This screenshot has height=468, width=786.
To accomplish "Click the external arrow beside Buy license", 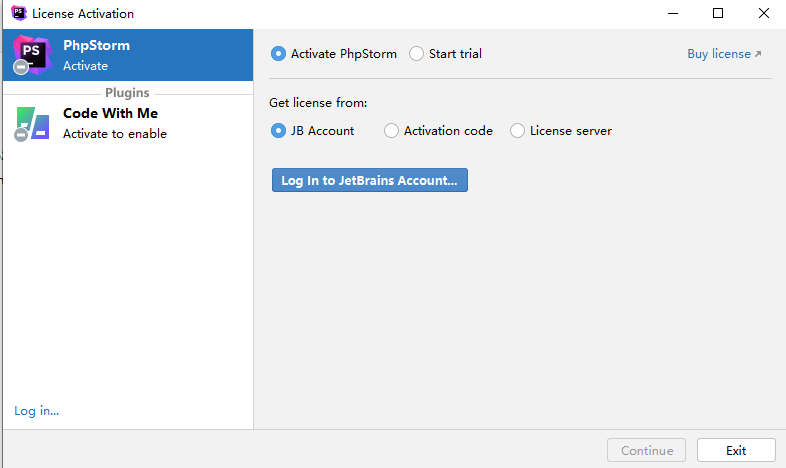I will click(758, 54).
